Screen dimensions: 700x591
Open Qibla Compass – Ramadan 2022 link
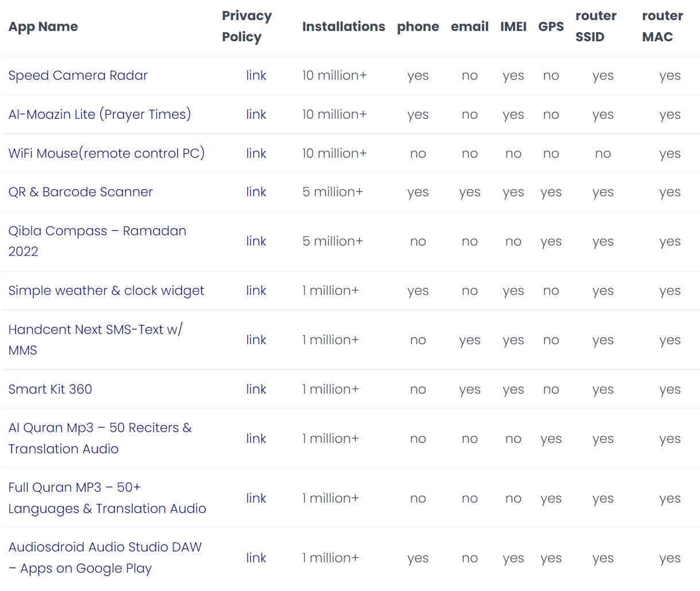(97, 231)
